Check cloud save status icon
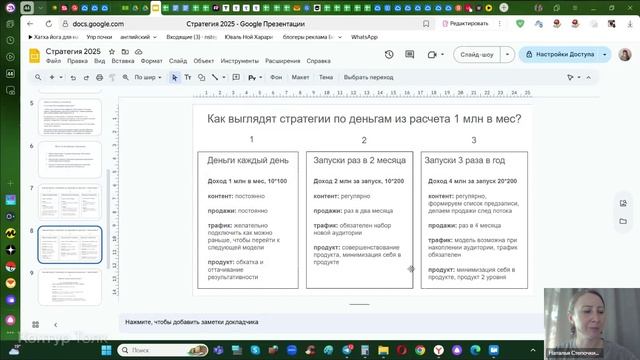Image resolution: width=640 pixels, height=360 pixels. [139, 51]
